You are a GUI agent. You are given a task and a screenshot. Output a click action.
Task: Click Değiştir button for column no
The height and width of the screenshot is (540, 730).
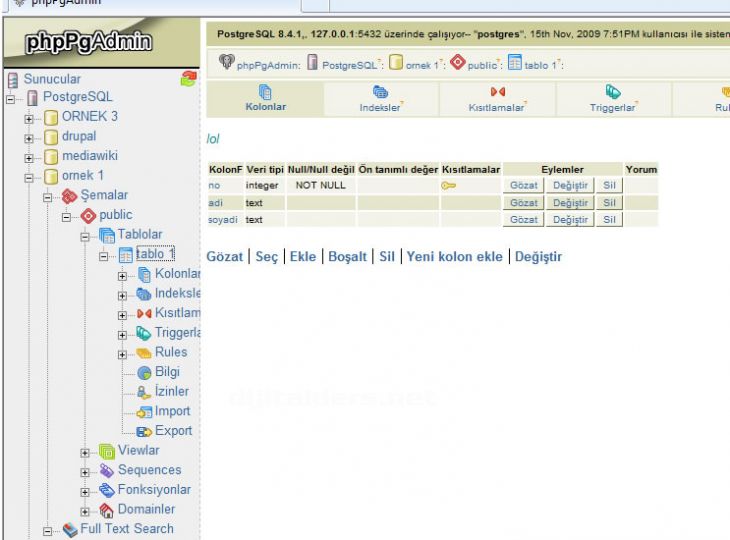pos(570,185)
